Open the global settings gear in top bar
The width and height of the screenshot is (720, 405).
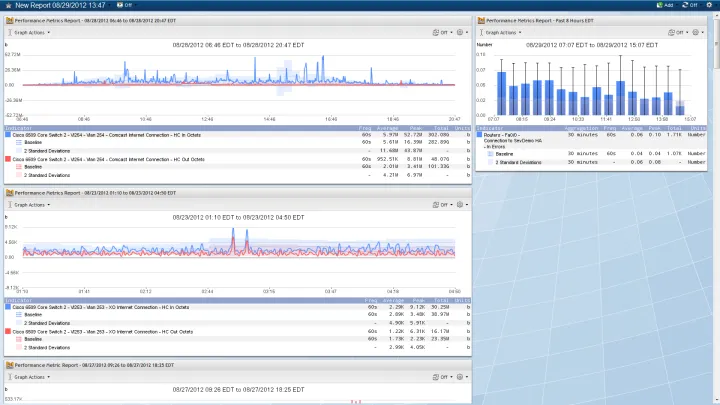(710, 5)
